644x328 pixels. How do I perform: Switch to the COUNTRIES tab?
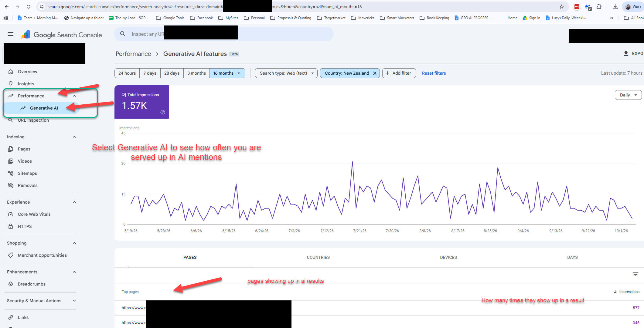coord(318,257)
